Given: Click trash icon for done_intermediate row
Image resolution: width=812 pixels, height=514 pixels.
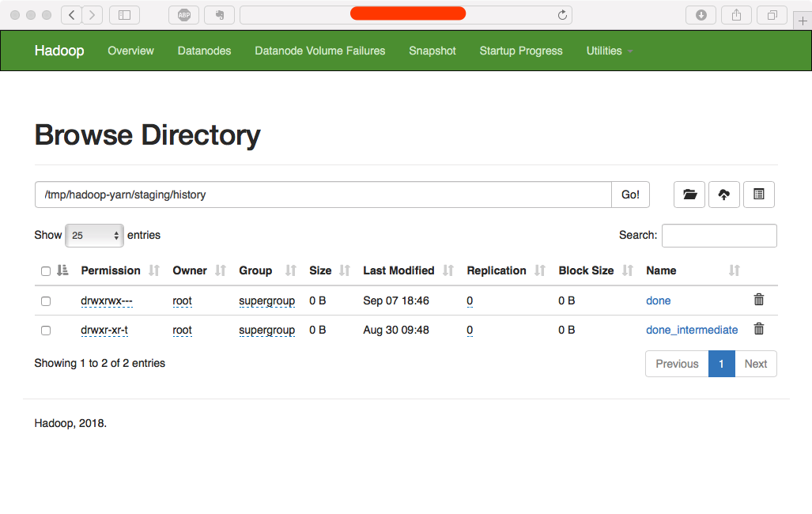Looking at the screenshot, I should pos(759,329).
